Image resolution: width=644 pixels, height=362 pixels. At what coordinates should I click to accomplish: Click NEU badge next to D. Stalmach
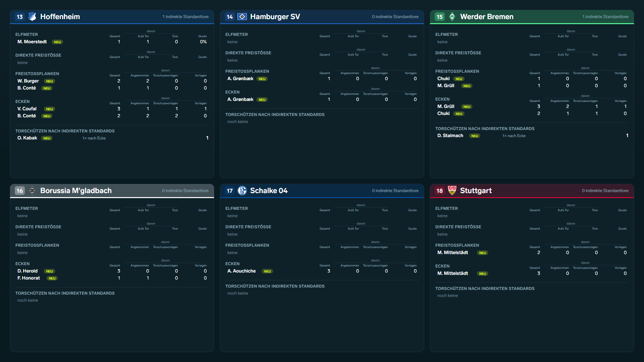pyautogui.click(x=475, y=136)
